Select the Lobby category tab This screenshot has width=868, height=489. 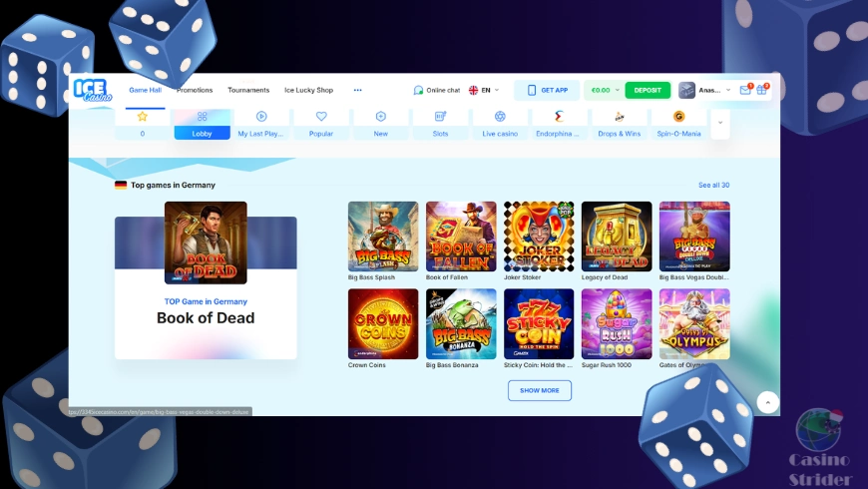(x=202, y=123)
